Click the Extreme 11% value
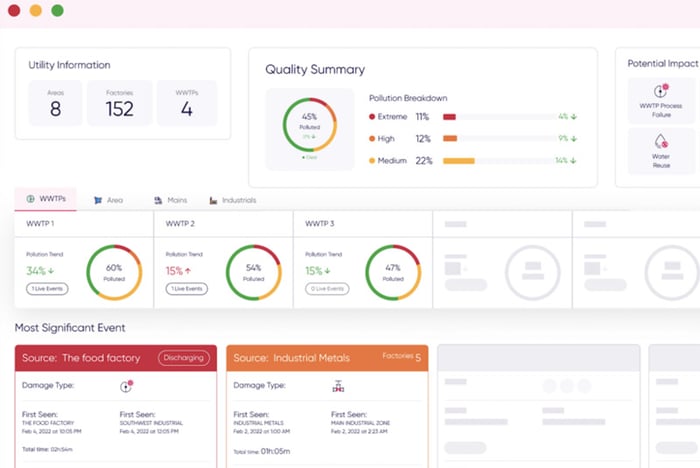Image resolution: width=700 pixels, height=468 pixels. click(x=422, y=117)
